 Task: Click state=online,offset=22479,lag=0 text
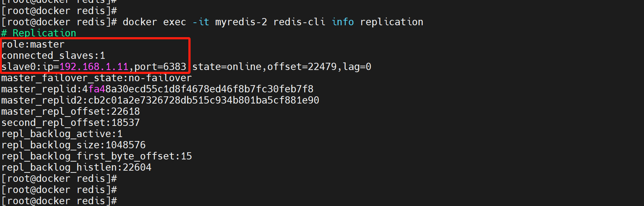pyautogui.click(x=282, y=67)
